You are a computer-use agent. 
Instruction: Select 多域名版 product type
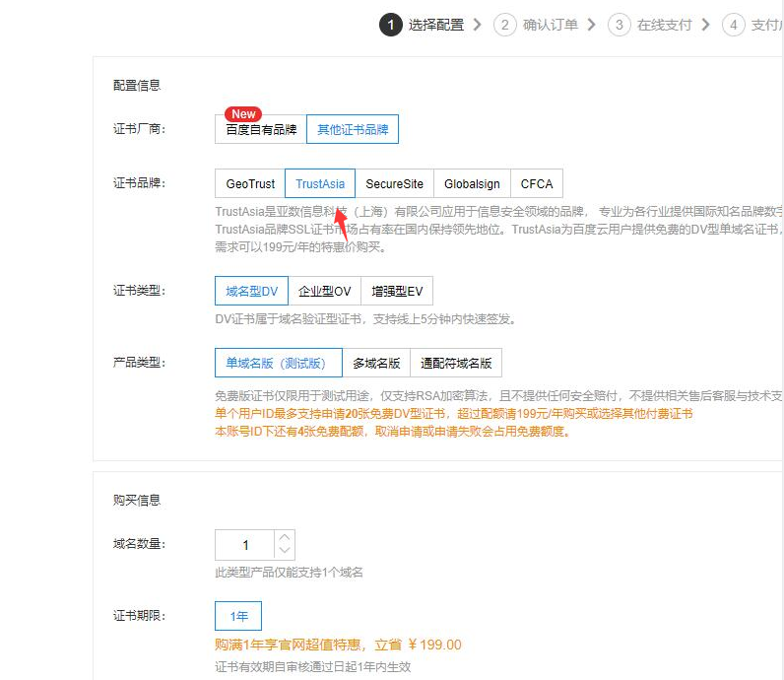[376, 363]
